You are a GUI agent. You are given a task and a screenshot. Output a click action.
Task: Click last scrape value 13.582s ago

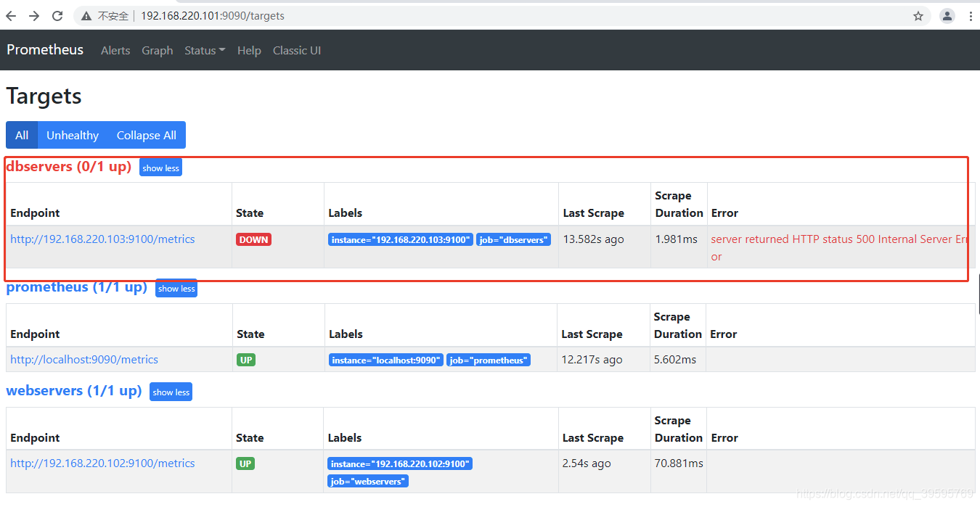click(593, 239)
